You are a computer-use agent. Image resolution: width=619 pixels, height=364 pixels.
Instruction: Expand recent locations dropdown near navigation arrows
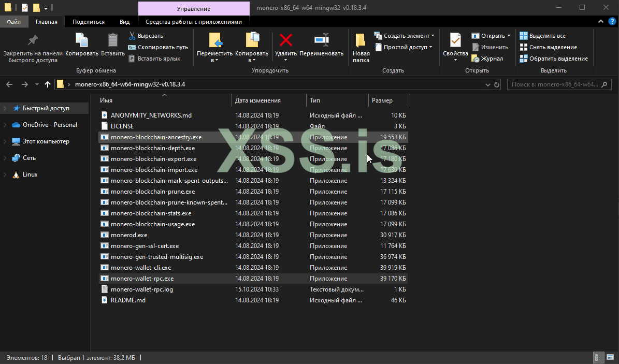37,84
